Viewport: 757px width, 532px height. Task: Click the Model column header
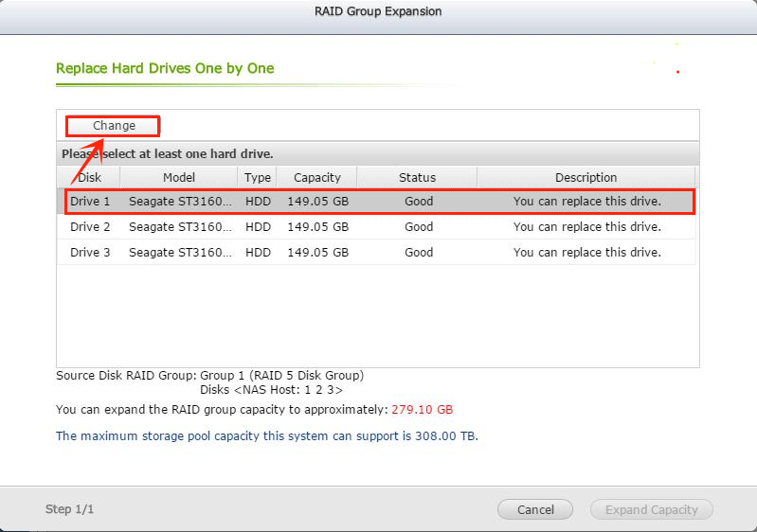pyautogui.click(x=178, y=177)
